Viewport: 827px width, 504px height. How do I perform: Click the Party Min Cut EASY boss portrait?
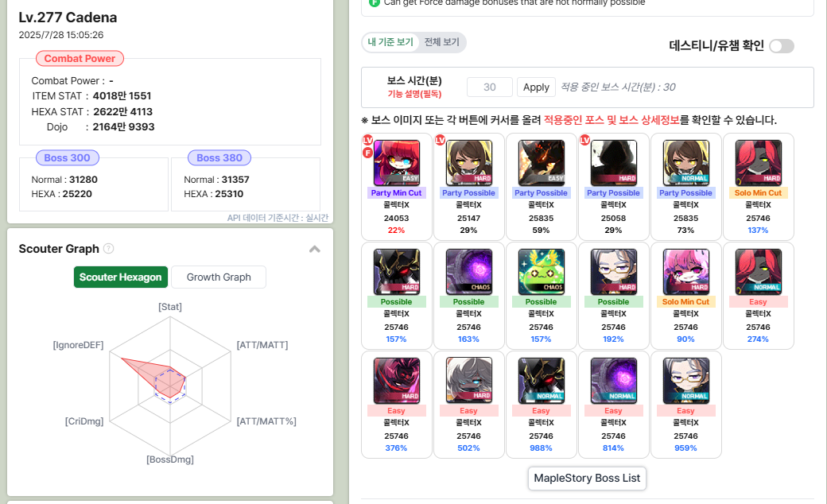click(397, 163)
